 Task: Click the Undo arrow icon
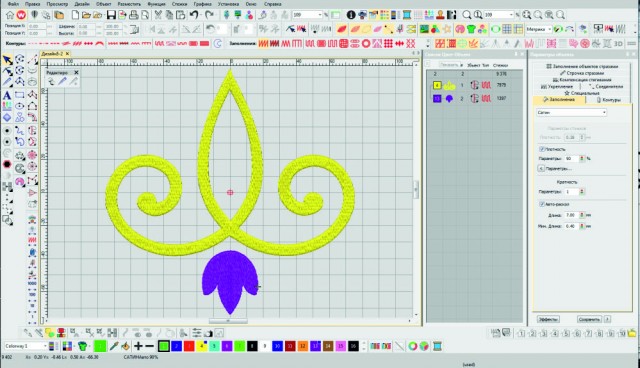pyautogui.click(x=193, y=15)
